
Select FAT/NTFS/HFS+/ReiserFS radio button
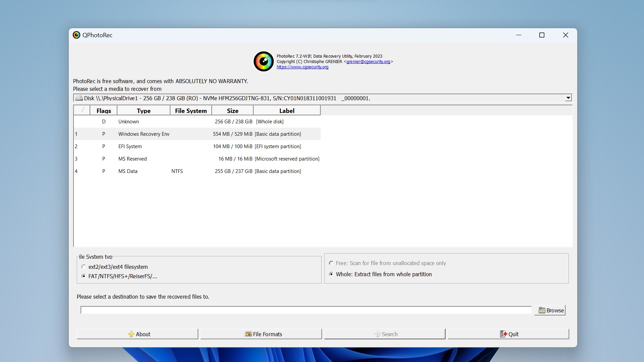point(84,276)
